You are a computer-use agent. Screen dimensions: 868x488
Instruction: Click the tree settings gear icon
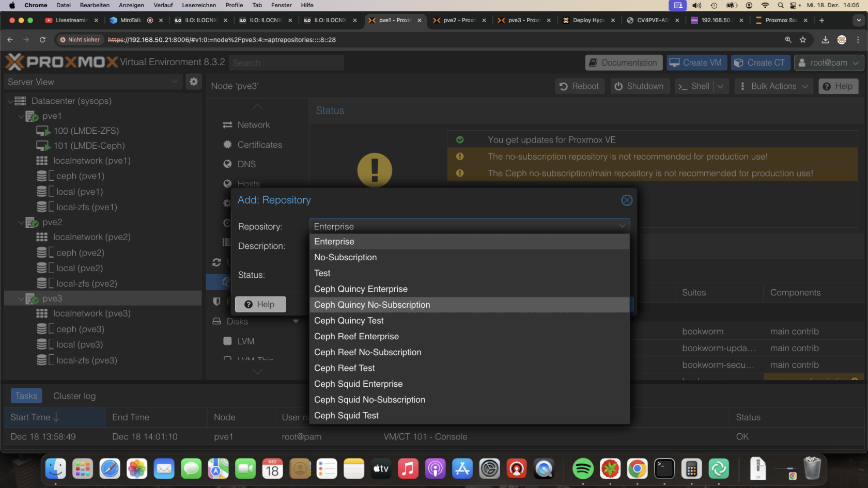[x=194, y=82]
